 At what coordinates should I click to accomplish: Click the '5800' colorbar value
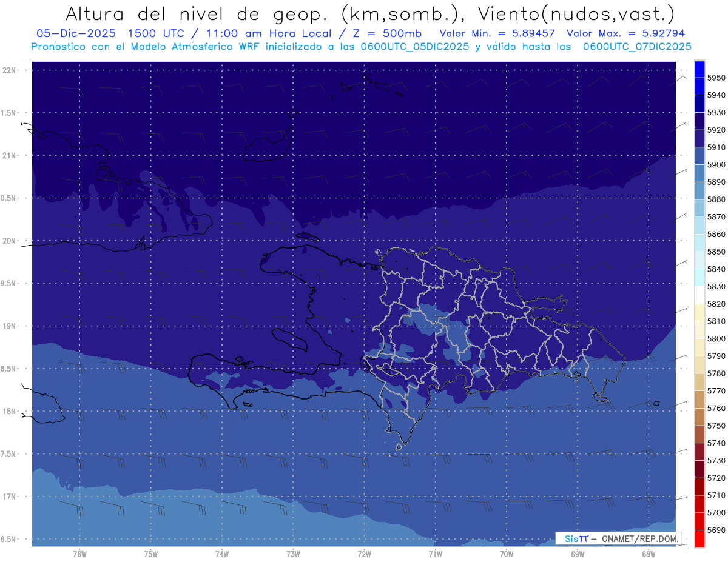click(x=716, y=338)
